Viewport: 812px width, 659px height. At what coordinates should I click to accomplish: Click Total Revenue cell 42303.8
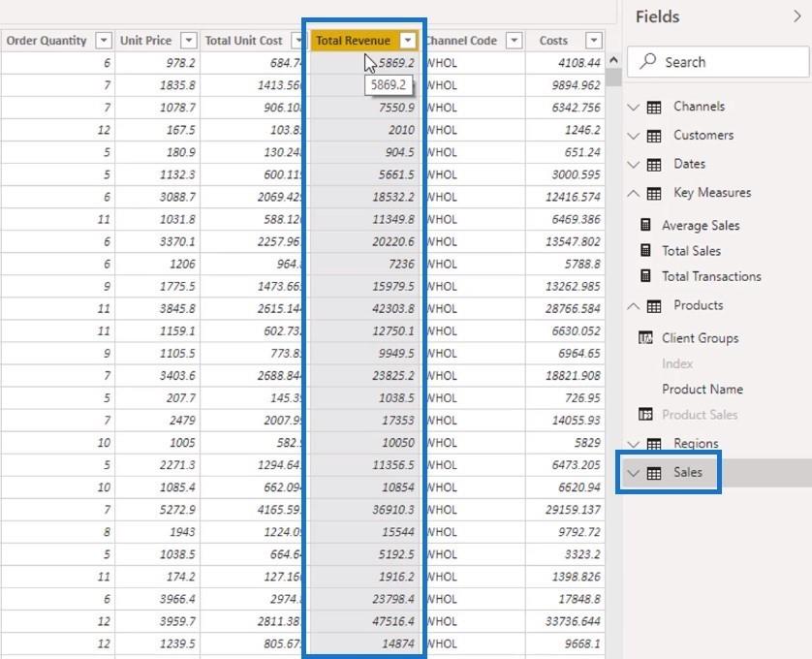(364, 309)
